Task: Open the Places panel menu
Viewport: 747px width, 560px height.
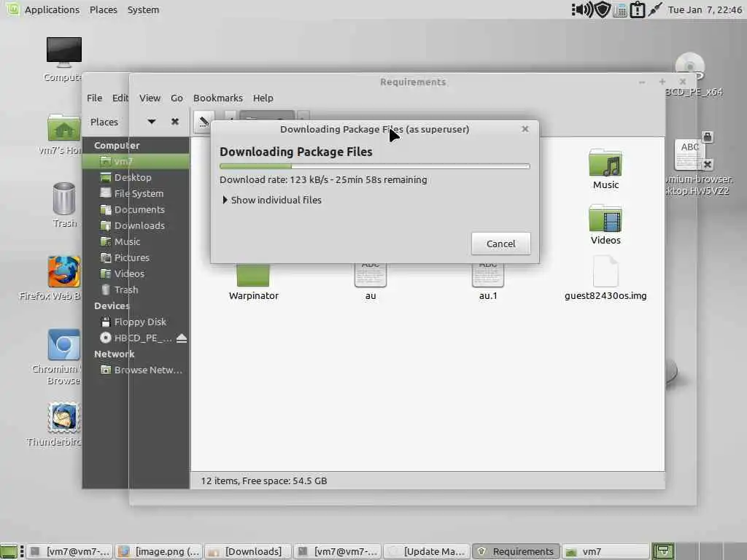Action: tap(104, 9)
